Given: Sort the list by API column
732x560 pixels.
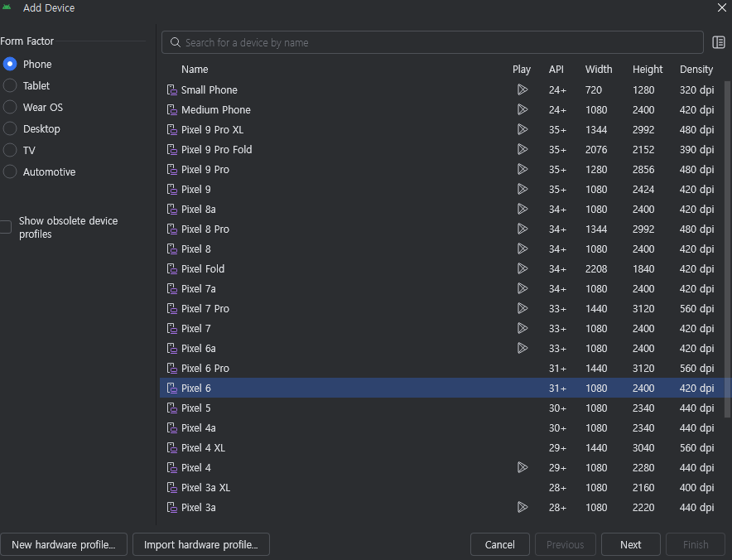Looking at the screenshot, I should 556,69.
